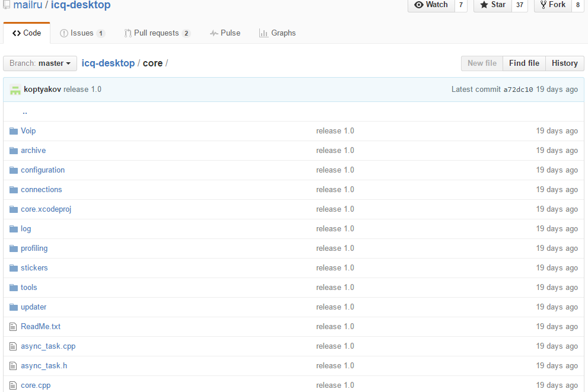This screenshot has width=588, height=392.
Task: Open the Issues tab
Action: click(x=82, y=33)
